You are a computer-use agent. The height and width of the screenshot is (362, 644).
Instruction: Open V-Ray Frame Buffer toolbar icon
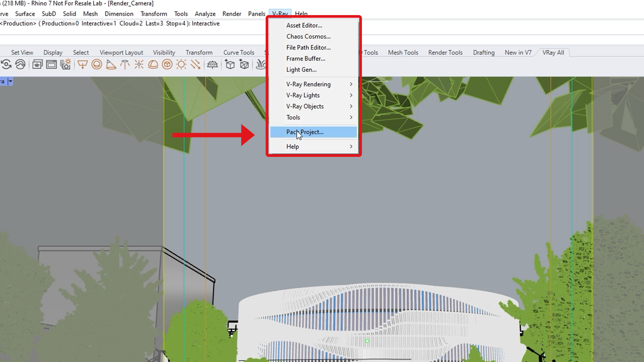tap(51, 64)
